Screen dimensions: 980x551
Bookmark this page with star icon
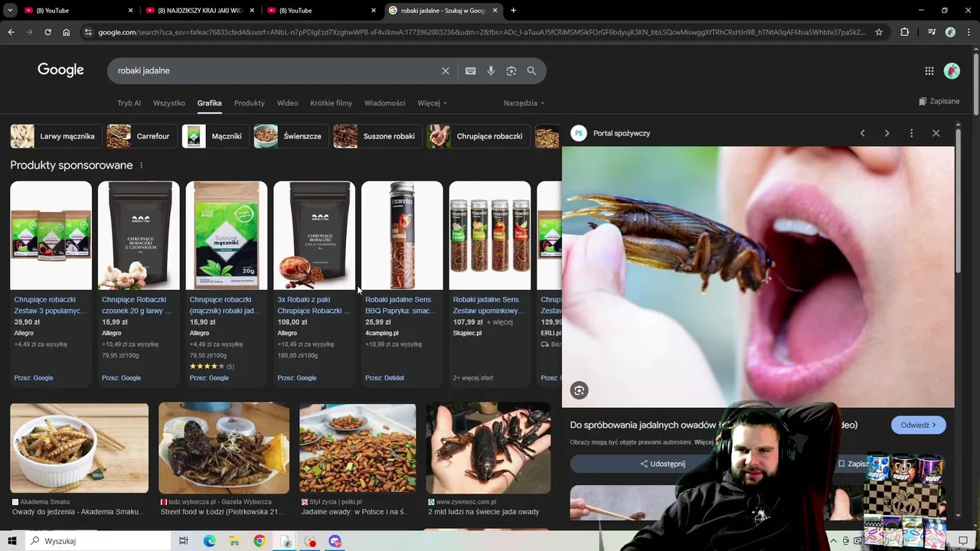(x=879, y=32)
